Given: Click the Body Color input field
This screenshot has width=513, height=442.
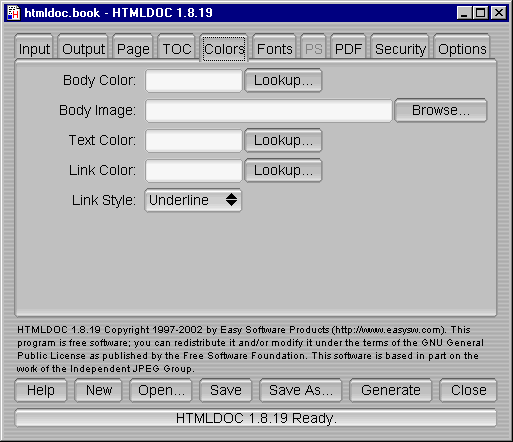Looking at the screenshot, I should 194,80.
